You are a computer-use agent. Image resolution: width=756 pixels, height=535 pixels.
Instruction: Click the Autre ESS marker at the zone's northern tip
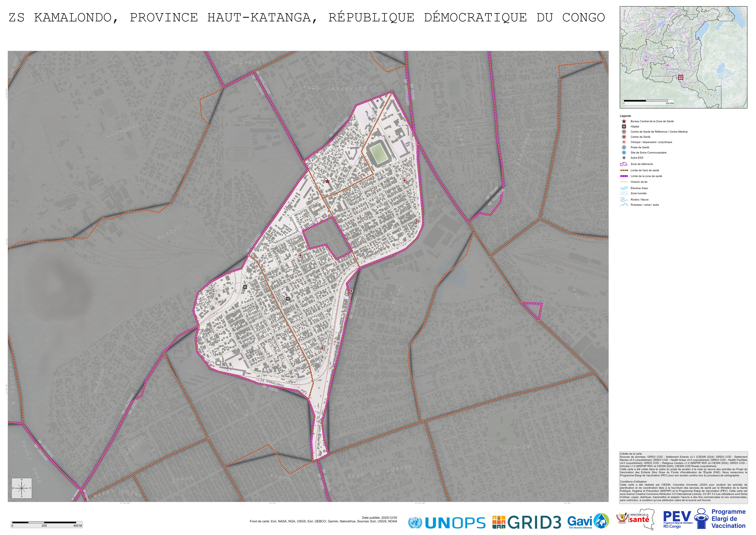pos(377,101)
